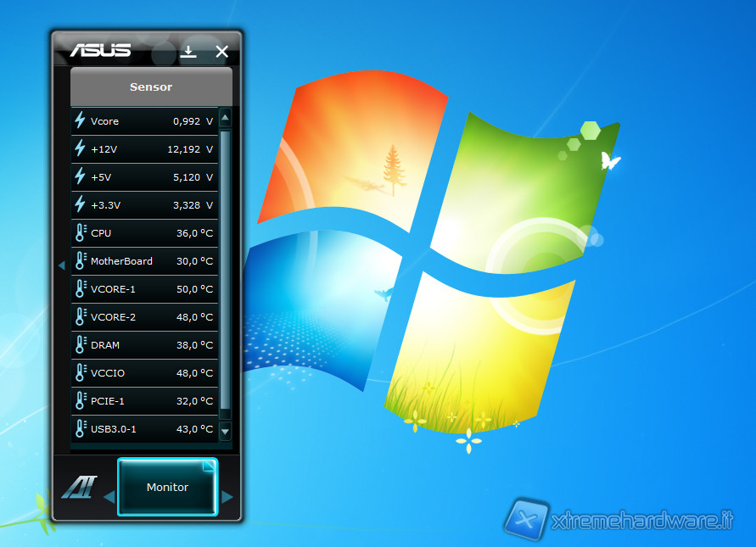Image resolution: width=756 pixels, height=547 pixels.
Task: Click the lightning icon next to +12V
Action: point(81,148)
